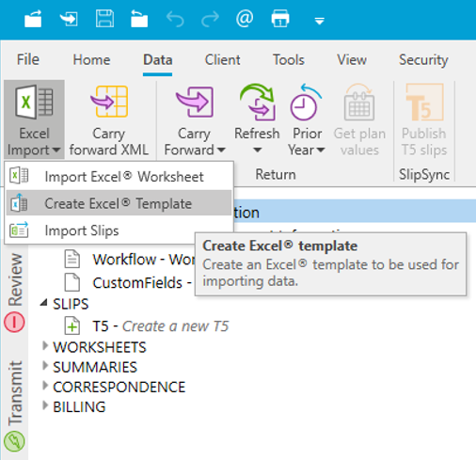Expand the BILLING tree section
Image resolution: width=476 pixels, height=460 pixels.
click(45, 405)
